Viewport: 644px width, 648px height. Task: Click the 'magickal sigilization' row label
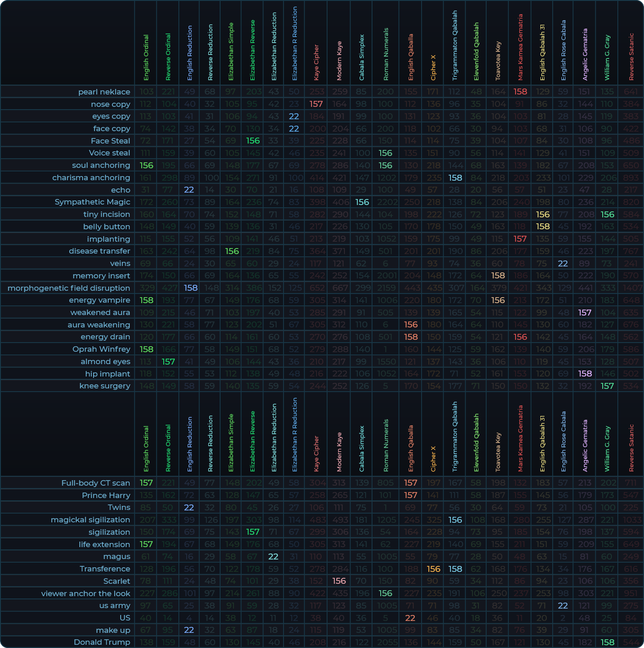[90, 520]
